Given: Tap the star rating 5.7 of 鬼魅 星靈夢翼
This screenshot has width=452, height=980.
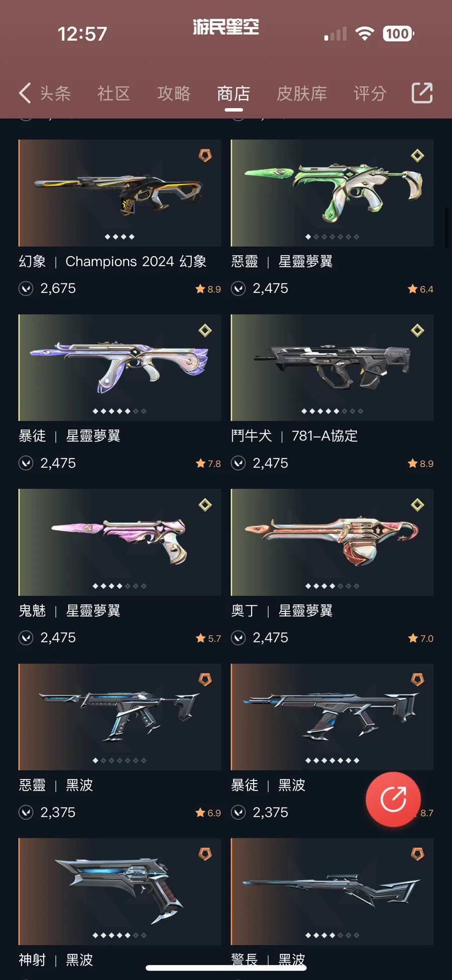Looking at the screenshot, I should 208,638.
